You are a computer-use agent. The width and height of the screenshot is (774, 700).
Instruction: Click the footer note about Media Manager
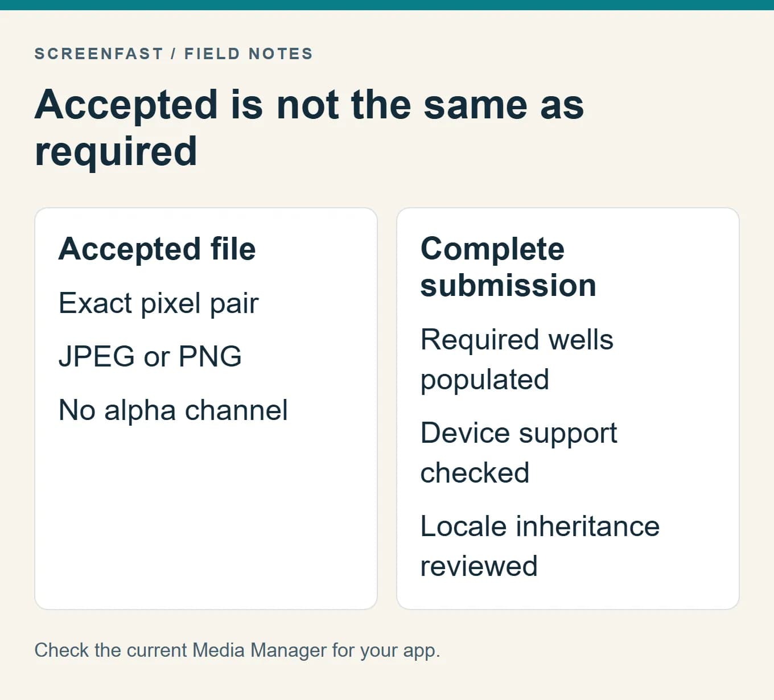click(x=237, y=650)
